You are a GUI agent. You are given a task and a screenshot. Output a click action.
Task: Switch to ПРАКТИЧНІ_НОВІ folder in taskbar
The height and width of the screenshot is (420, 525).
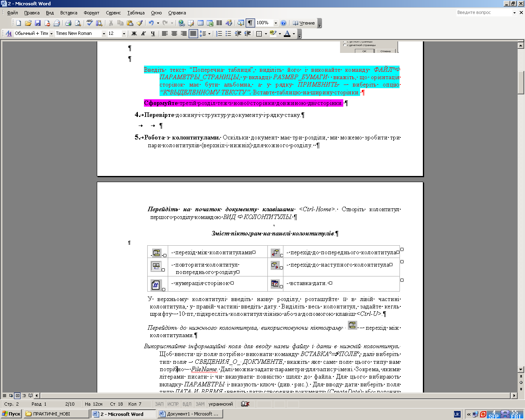(x=56, y=414)
